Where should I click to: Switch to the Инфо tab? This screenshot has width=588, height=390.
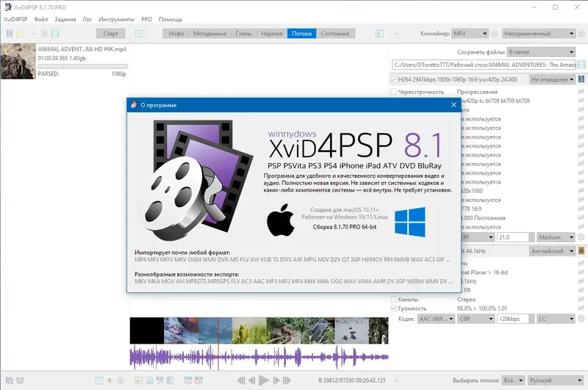[176, 33]
